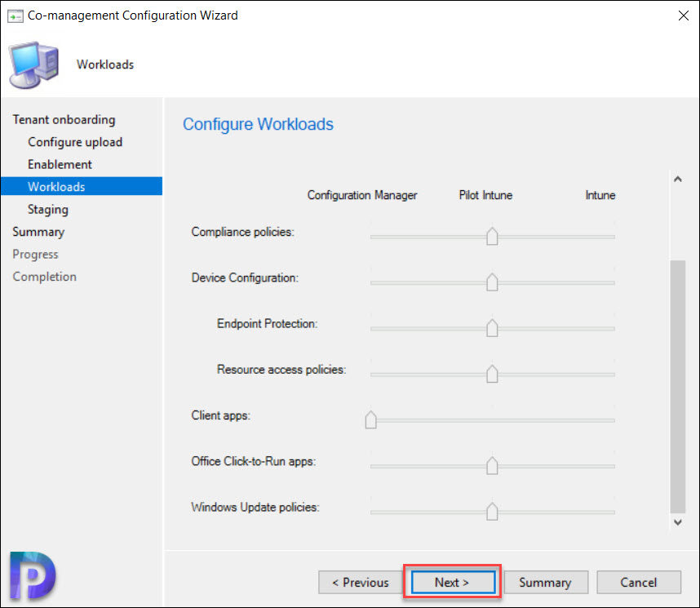Screen dimensions: 700x608
Task: Select the Completion step
Action: click(x=45, y=277)
